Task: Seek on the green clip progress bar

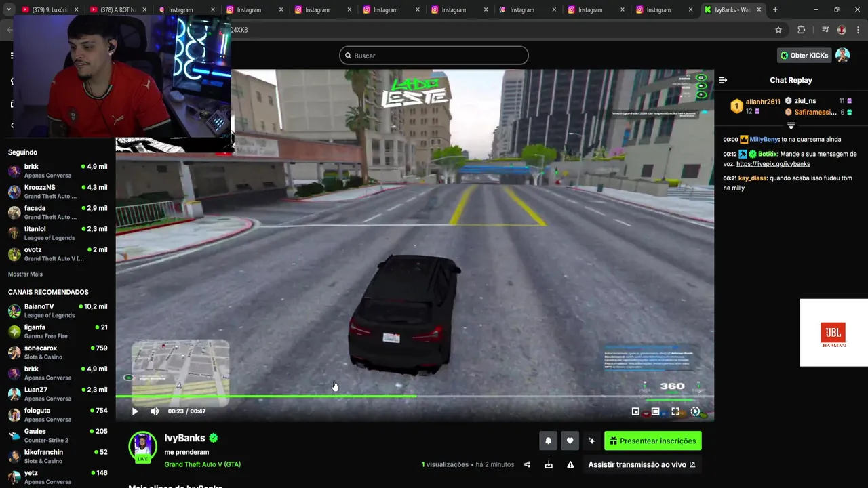Action: 414,396
